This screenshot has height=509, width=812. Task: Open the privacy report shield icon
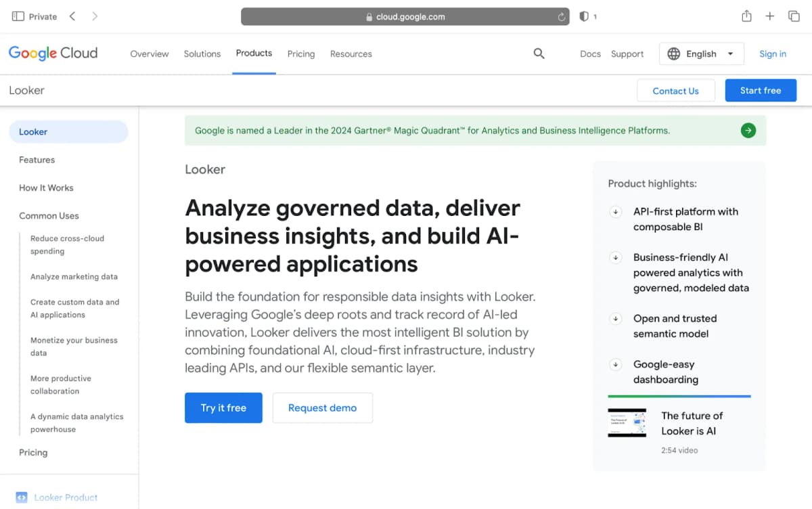tap(584, 16)
